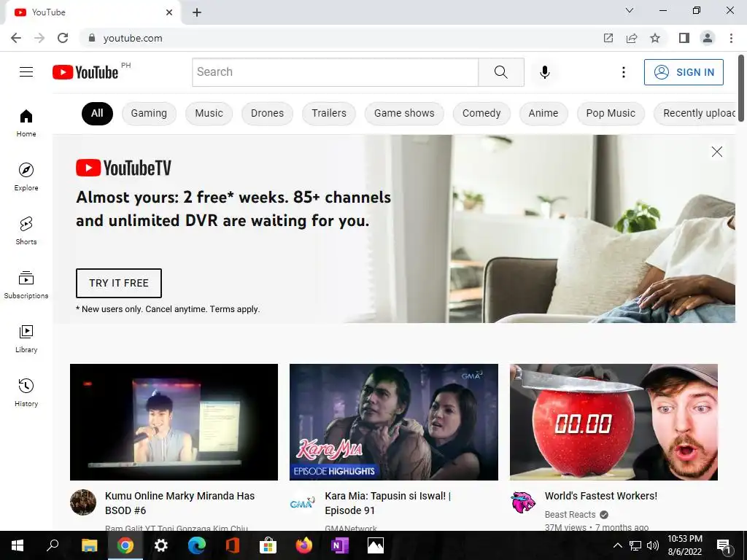Click the Search input field
Image resolution: width=747 pixels, height=560 pixels.
[336, 72]
